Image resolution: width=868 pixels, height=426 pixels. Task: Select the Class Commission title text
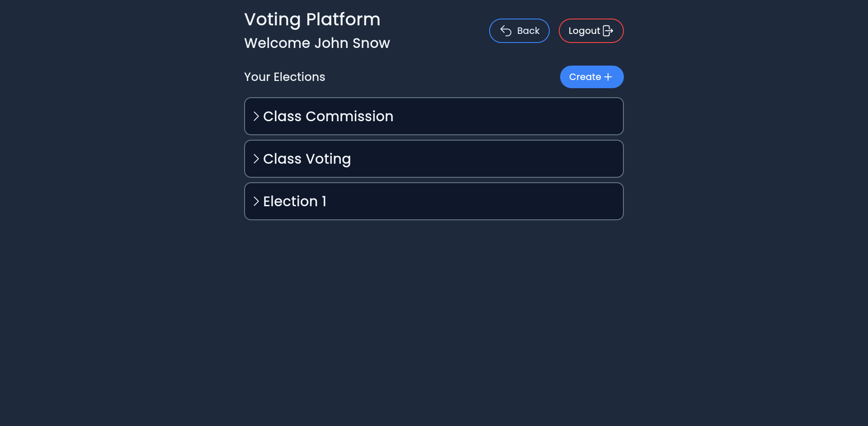pyautogui.click(x=328, y=116)
